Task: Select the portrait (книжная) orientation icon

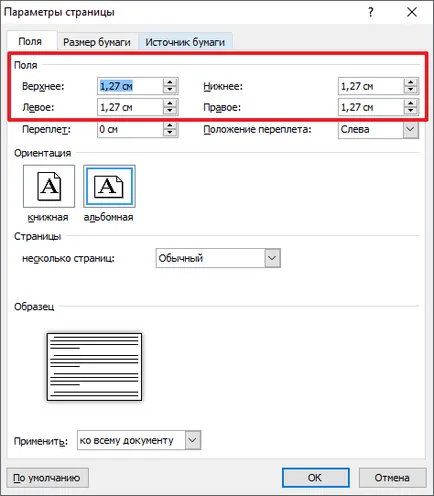Action: pos(49,186)
